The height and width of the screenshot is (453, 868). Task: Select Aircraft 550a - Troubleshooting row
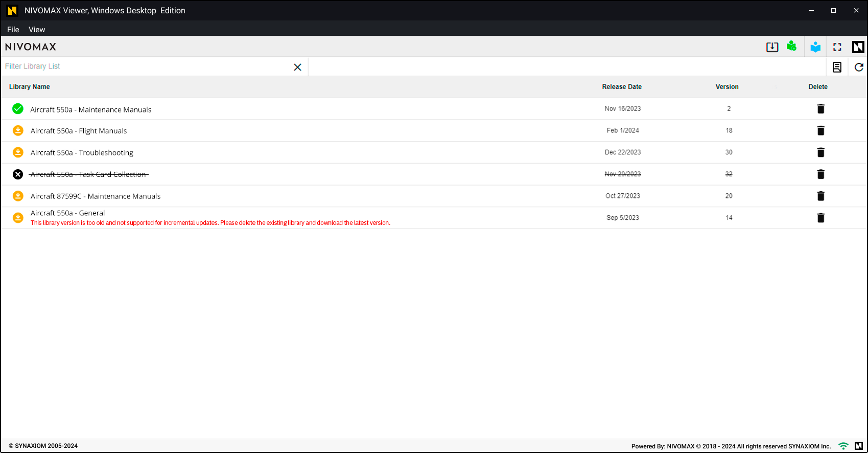click(x=434, y=152)
